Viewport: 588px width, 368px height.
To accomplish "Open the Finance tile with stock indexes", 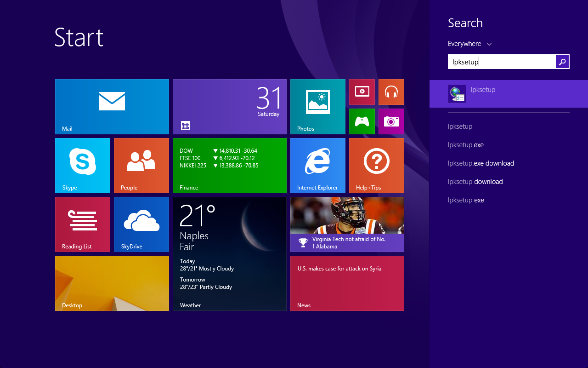I will (230, 166).
